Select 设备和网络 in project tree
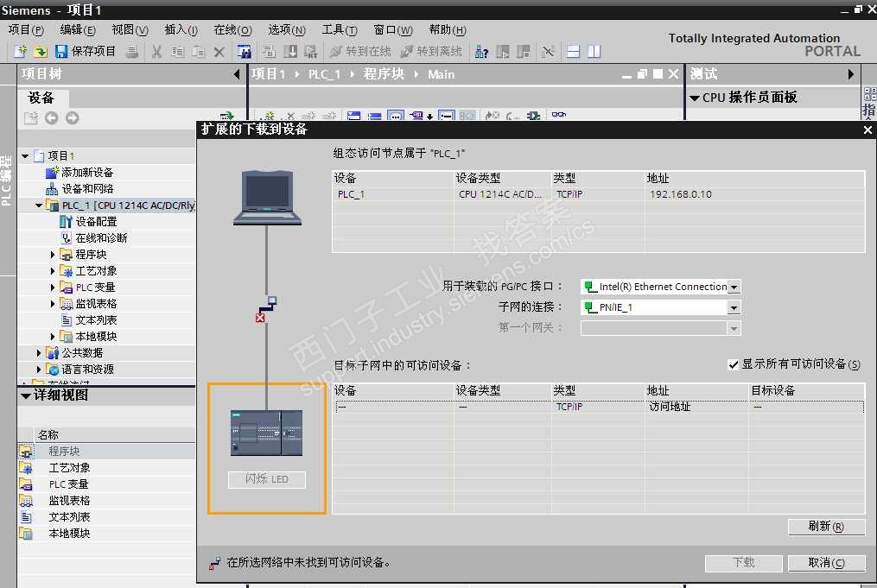The image size is (877, 588). coord(87,189)
